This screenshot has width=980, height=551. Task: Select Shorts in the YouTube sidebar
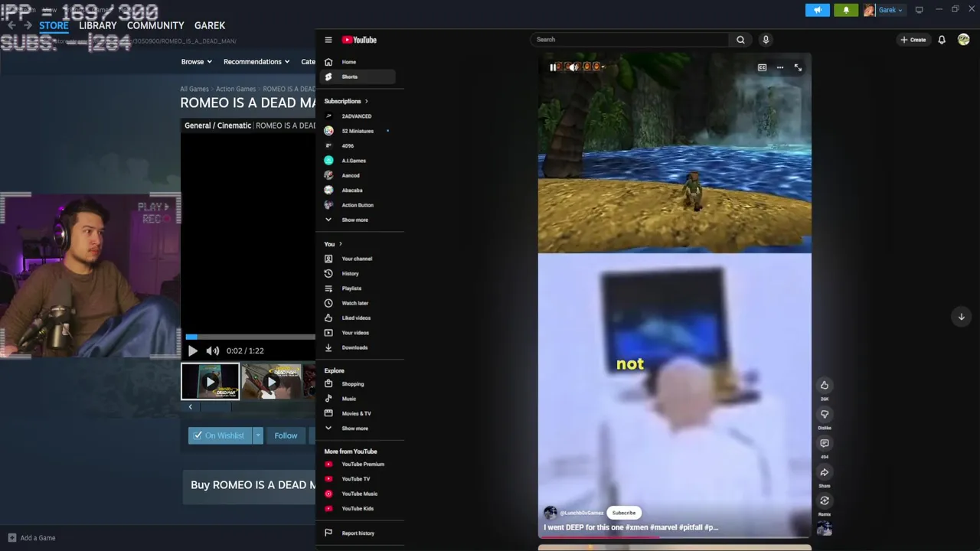click(x=358, y=77)
